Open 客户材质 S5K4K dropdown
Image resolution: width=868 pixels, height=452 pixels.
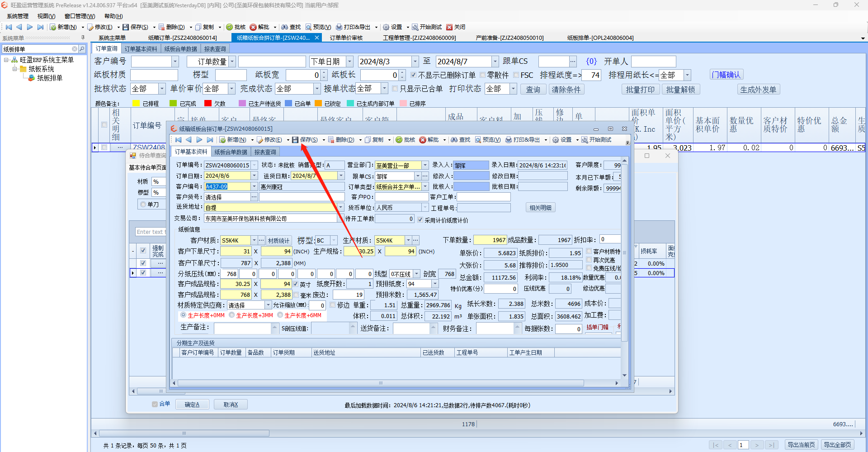pyautogui.click(x=254, y=240)
